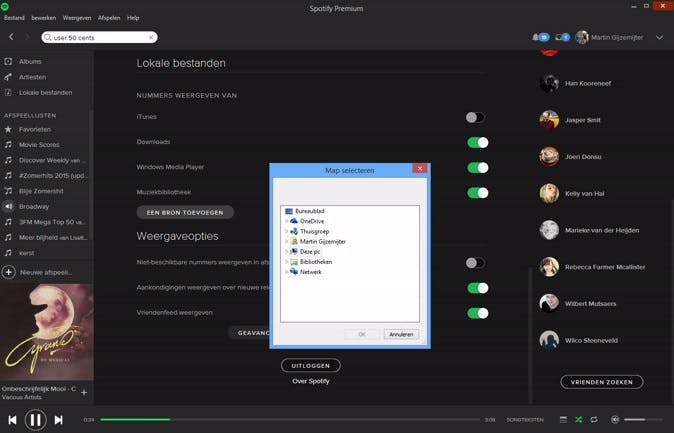The height and width of the screenshot is (433, 674).
Task: Clear the search field with the X
Action: click(x=151, y=37)
